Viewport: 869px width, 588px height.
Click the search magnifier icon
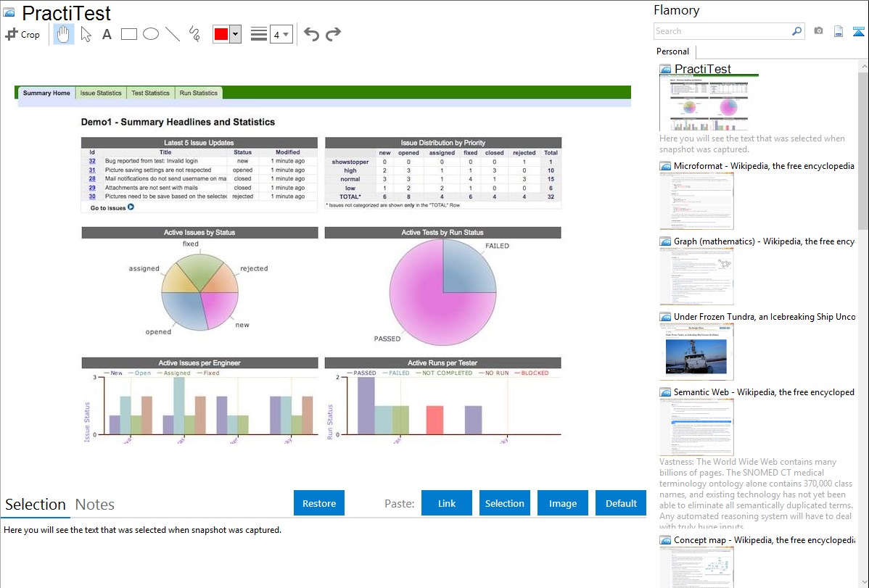pos(796,31)
